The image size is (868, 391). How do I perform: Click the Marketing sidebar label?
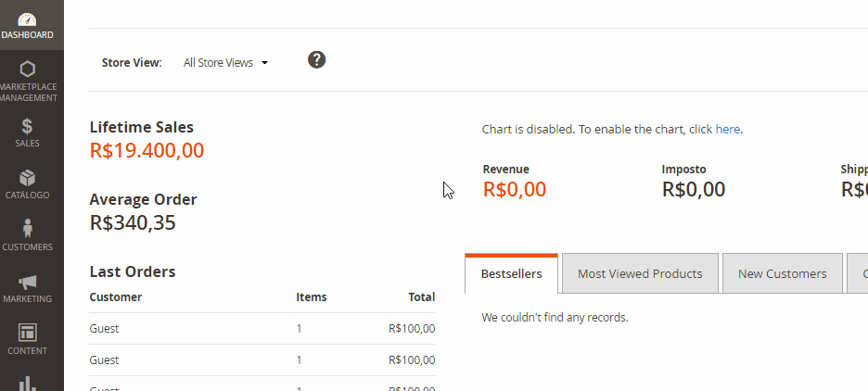coord(27,298)
